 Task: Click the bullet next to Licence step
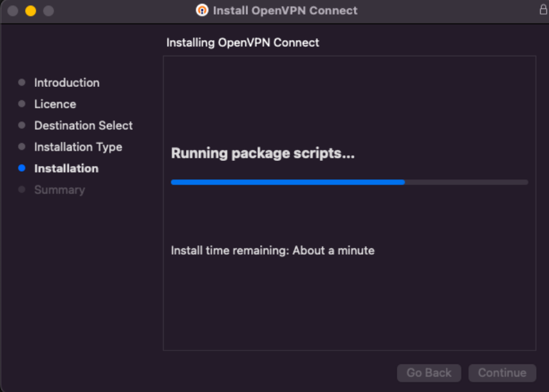[x=22, y=104]
